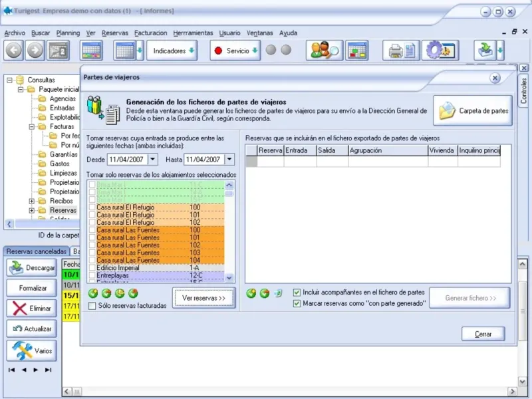Select the Garantías folder in tree
The width and height of the screenshot is (532, 399).
63,154
